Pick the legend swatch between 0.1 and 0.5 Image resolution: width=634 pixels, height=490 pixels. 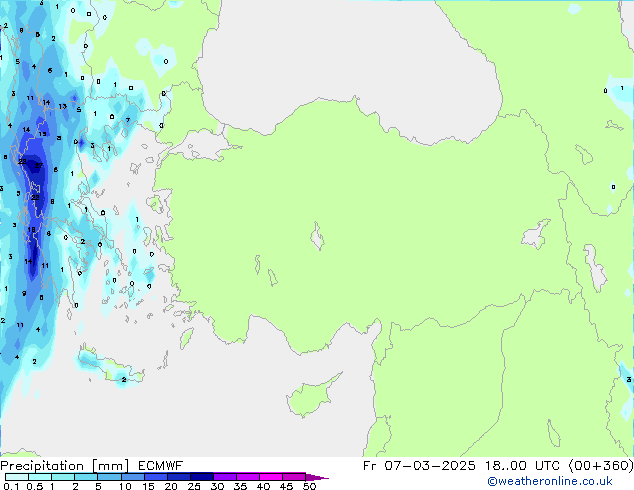17,477
